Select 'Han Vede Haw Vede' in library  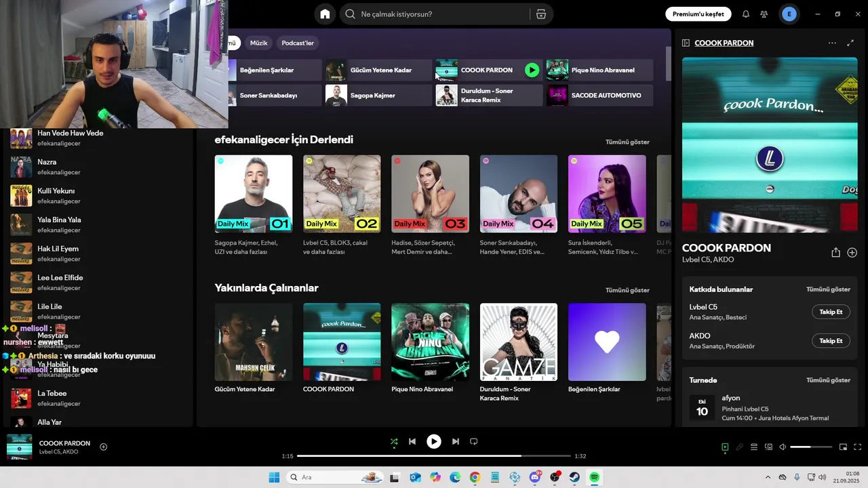[x=98, y=138]
